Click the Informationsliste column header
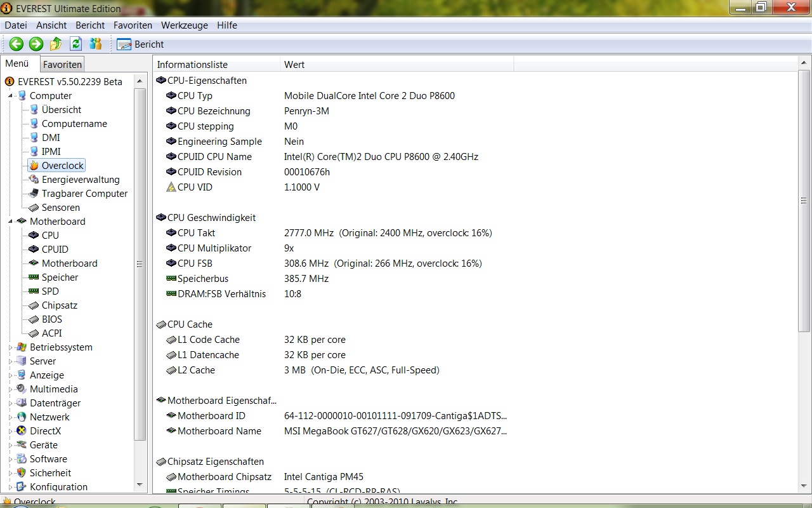The image size is (812, 508). coord(216,65)
